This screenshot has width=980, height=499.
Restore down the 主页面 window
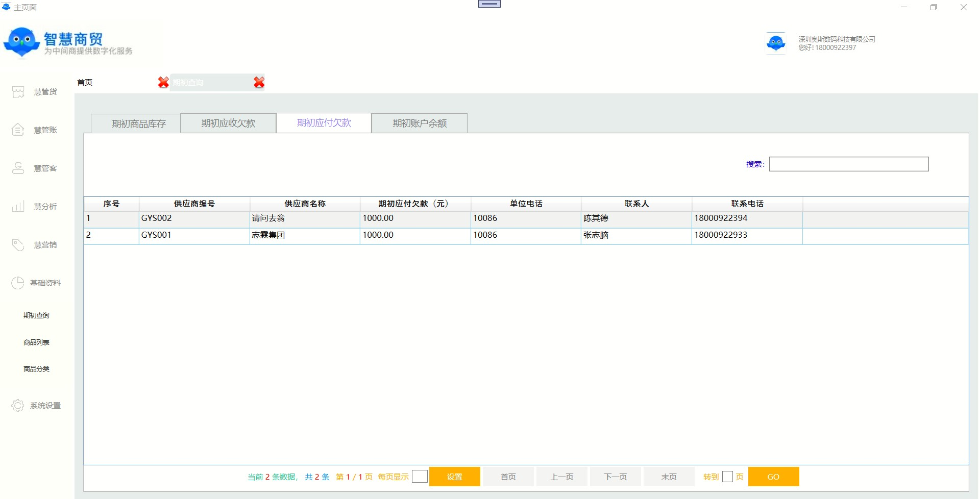[x=934, y=7]
